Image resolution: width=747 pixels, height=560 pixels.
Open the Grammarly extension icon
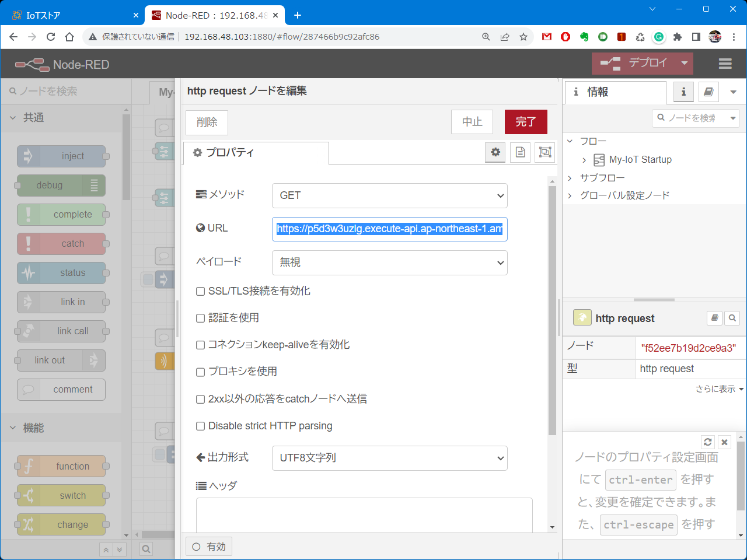(659, 37)
